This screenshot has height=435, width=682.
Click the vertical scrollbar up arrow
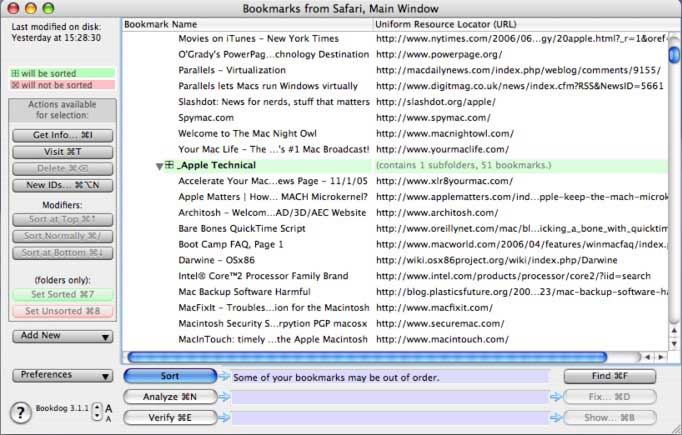click(674, 331)
